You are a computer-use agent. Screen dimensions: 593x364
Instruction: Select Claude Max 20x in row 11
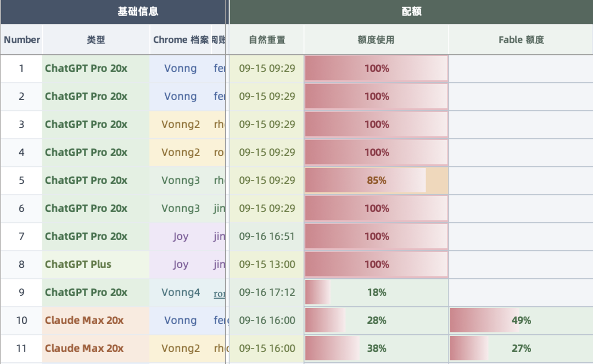click(96, 348)
